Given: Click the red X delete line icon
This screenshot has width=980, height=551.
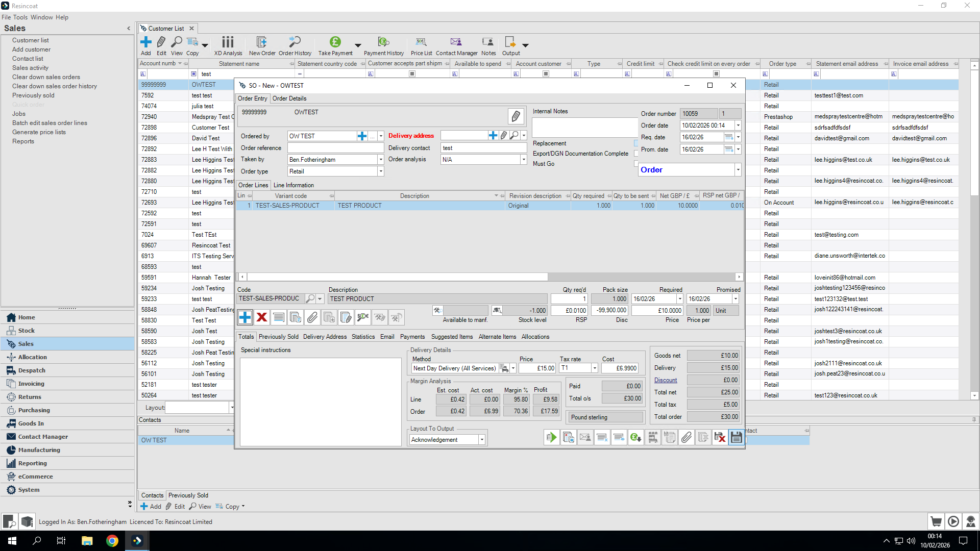Looking at the screenshot, I should (262, 317).
